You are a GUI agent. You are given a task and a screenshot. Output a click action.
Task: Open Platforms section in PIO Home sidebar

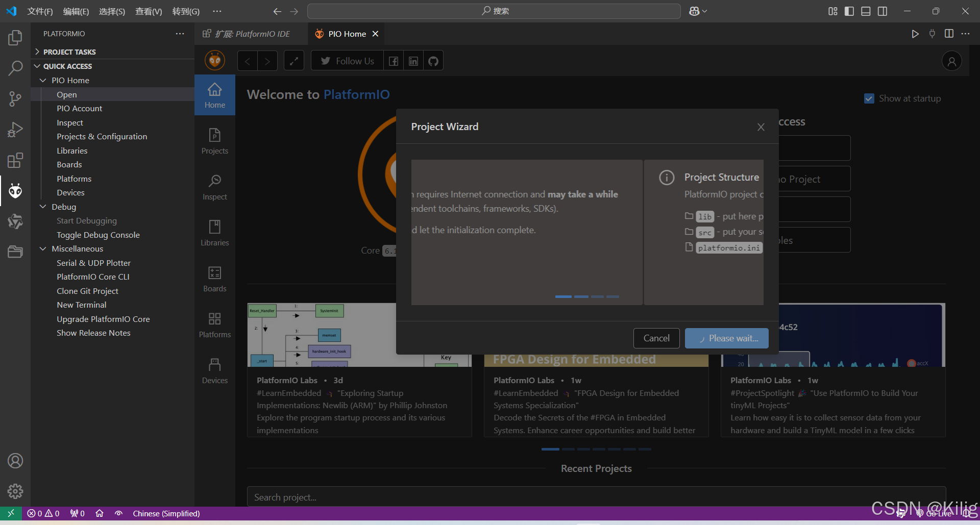click(215, 325)
